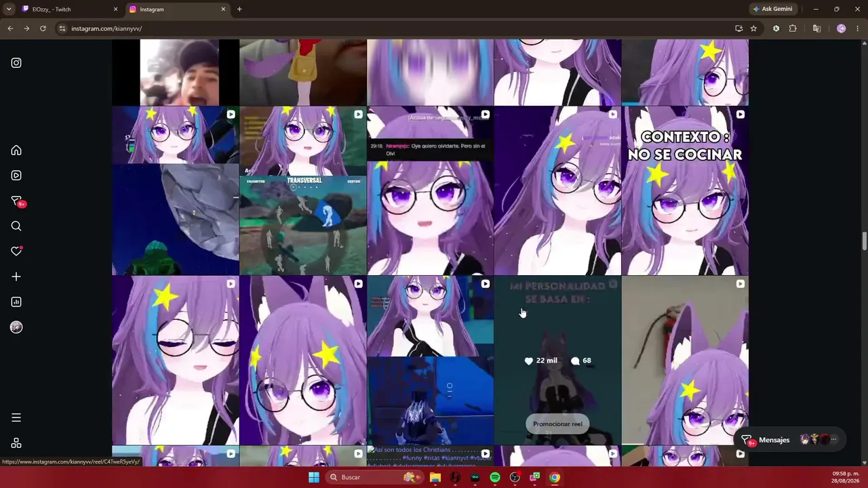This screenshot has width=868, height=488.
Task: Open the CONTEXTO : NO SE COCINAR reel
Action: click(685, 190)
